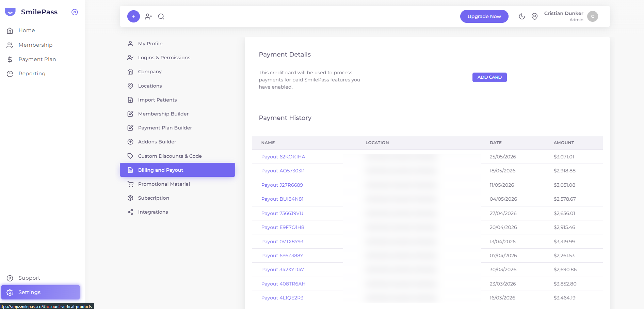Click the My Profile person icon

[130, 44]
